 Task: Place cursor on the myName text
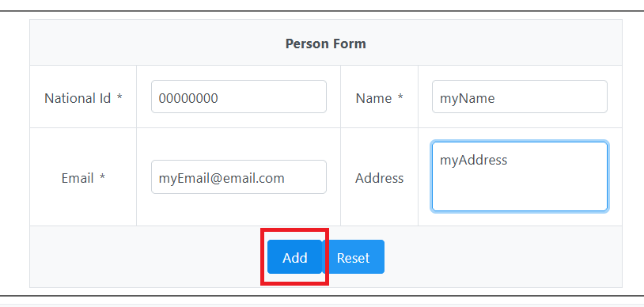[468, 99]
